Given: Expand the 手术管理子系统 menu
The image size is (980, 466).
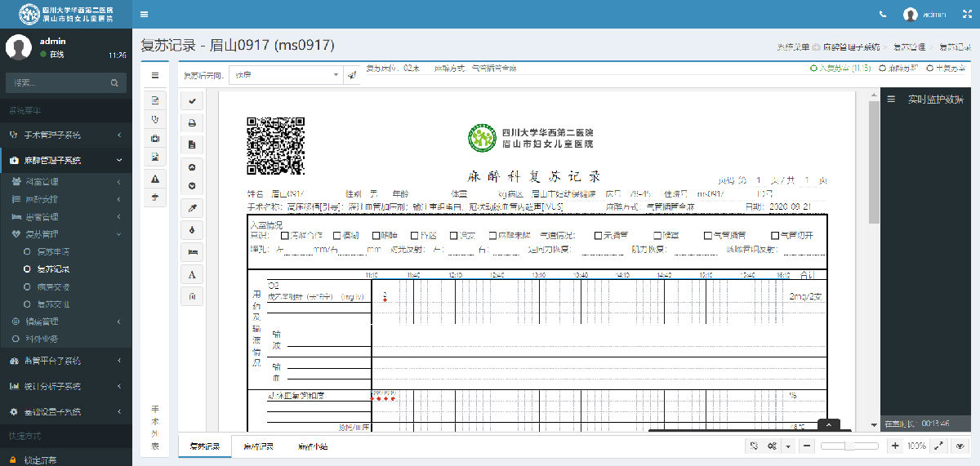Looking at the screenshot, I should pyautogui.click(x=65, y=135).
